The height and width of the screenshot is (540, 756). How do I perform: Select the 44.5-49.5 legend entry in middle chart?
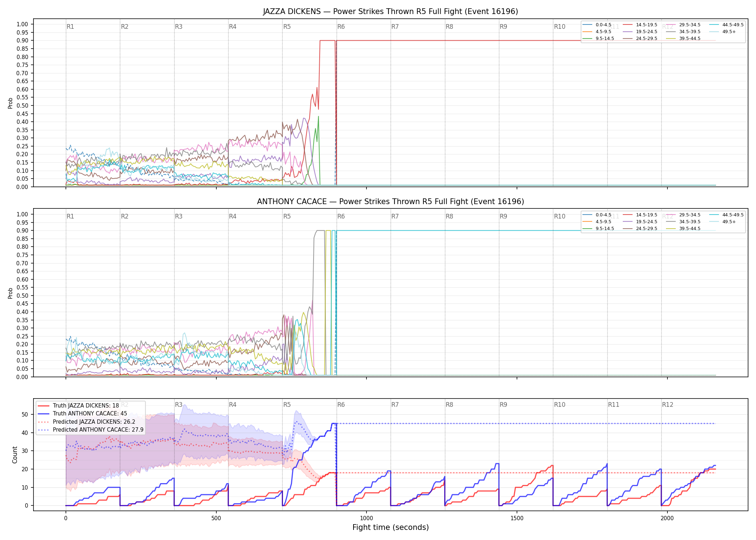pos(726,215)
